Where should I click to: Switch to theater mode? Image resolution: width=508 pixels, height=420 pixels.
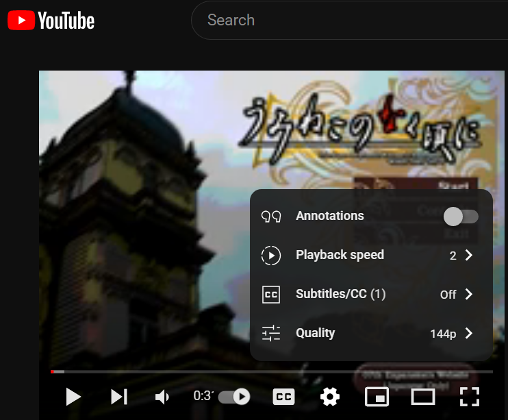[x=423, y=397]
